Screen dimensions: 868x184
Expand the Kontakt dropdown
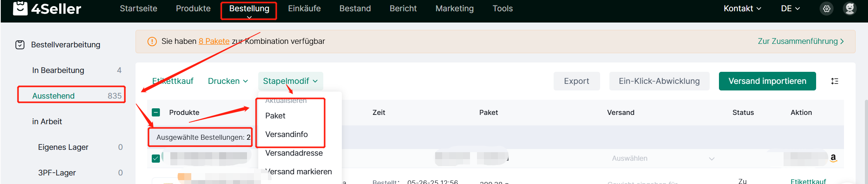click(742, 9)
